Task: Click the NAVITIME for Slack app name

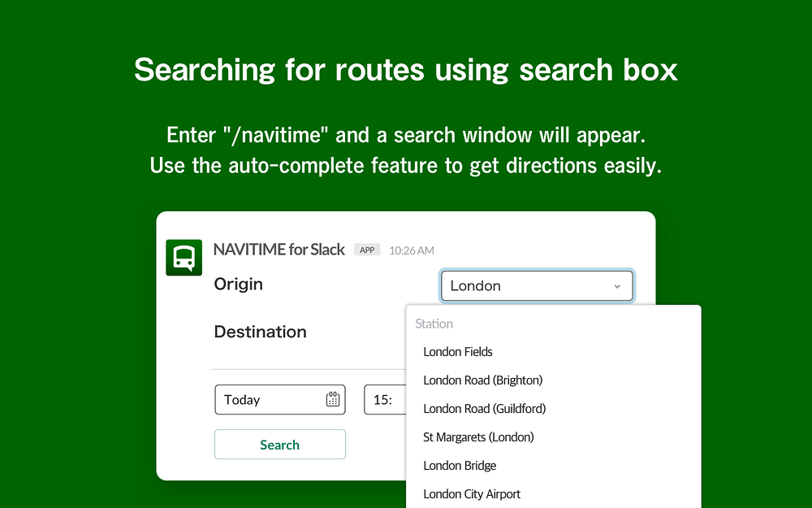Action: pyautogui.click(x=279, y=250)
